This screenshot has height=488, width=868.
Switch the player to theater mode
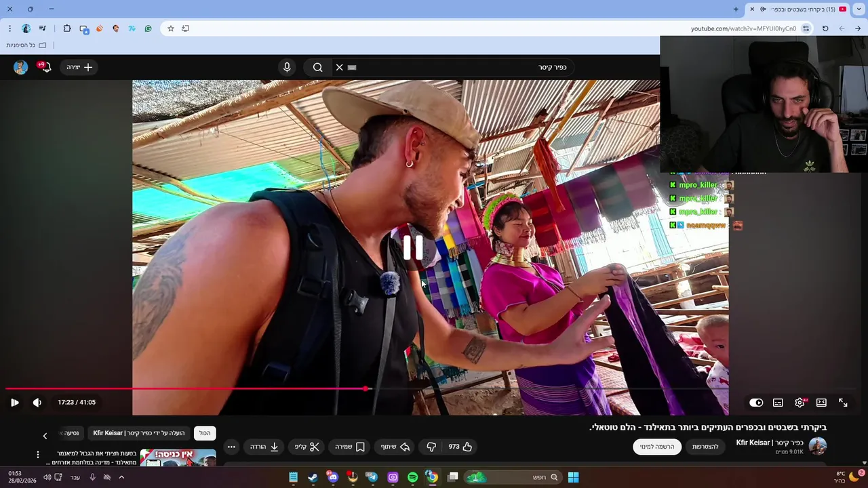point(821,403)
